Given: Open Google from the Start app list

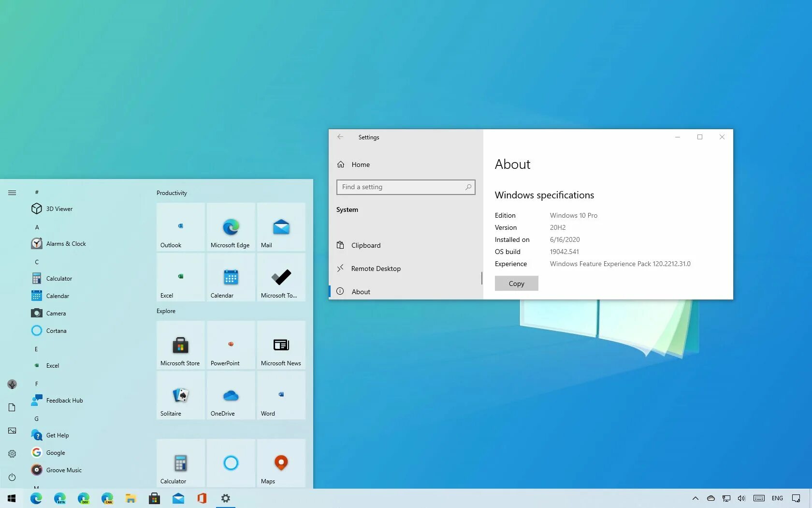Looking at the screenshot, I should 48,452.
